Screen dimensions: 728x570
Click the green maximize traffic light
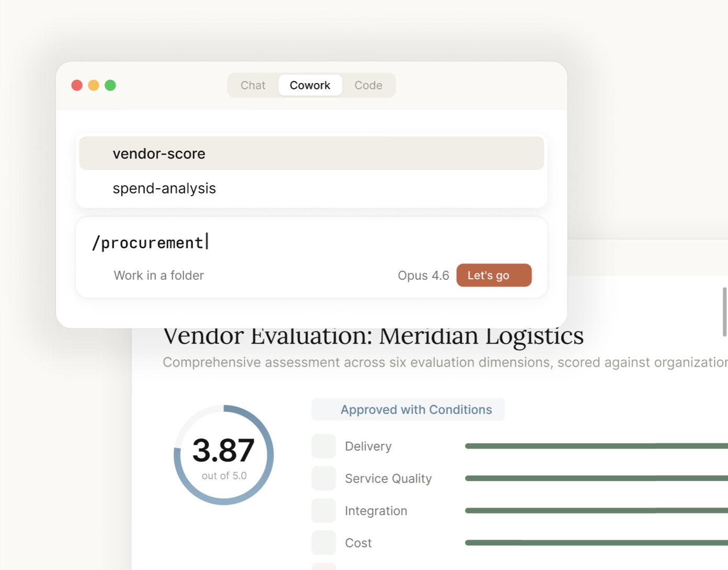tap(110, 85)
